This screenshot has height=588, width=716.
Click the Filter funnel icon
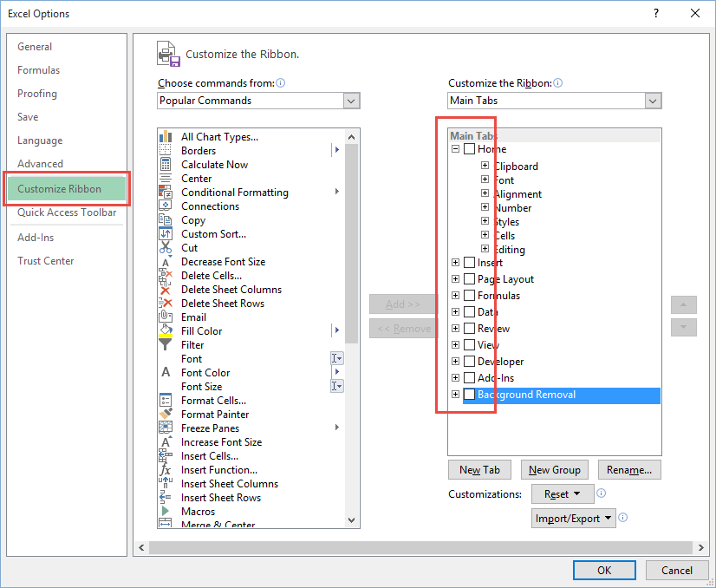coord(166,345)
